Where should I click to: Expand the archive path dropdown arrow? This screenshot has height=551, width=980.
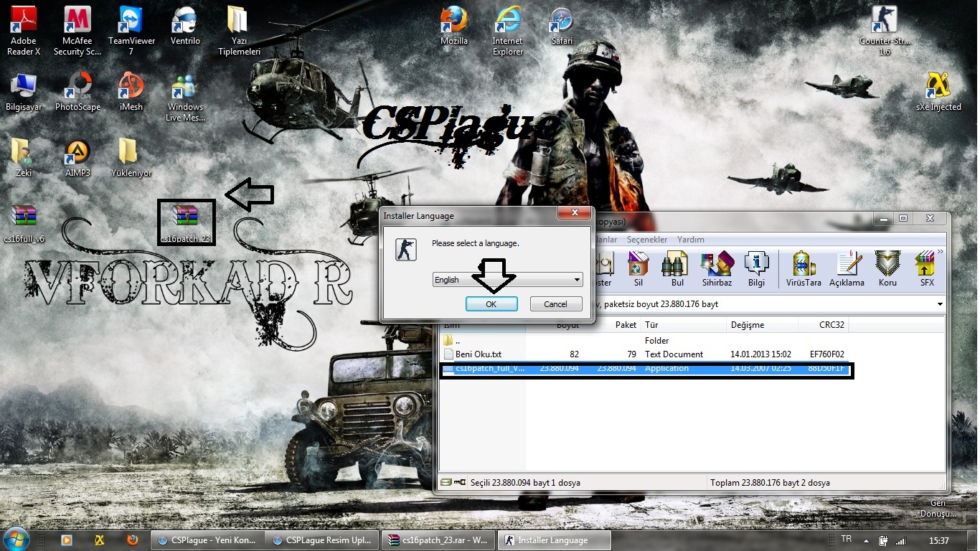pos(940,304)
